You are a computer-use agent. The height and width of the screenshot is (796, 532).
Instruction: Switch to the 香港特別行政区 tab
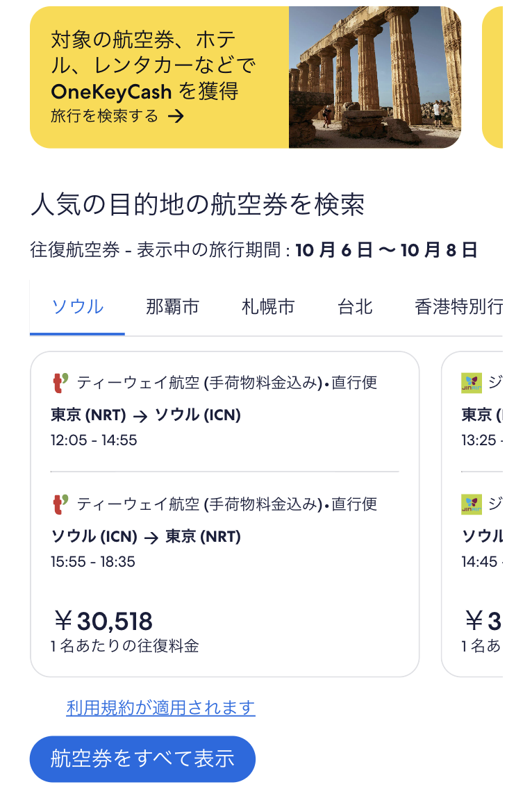tap(458, 306)
